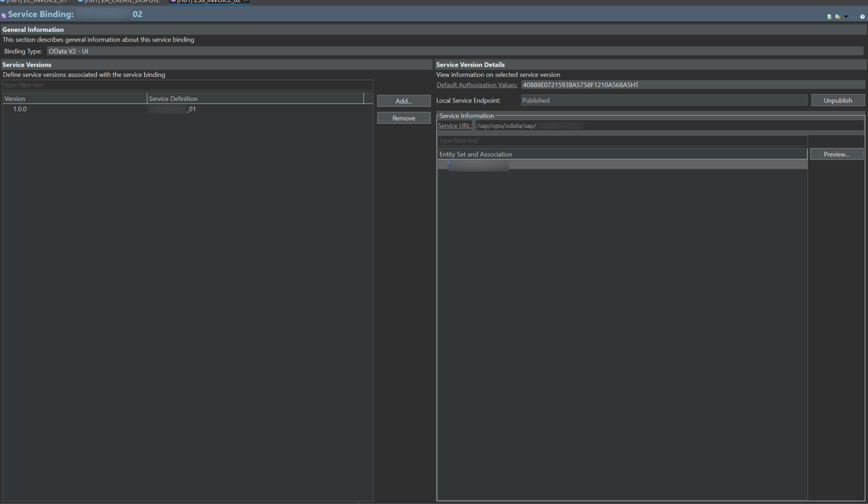Click the green document icon in header toolbar
868x504 pixels.
tap(829, 17)
